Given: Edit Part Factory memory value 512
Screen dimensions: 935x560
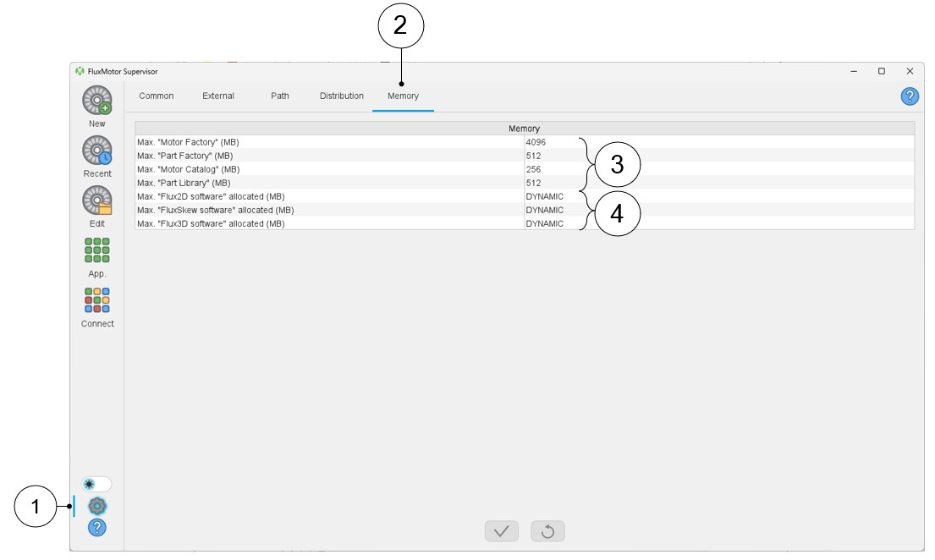Looking at the screenshot, I should click(x=719, y=156).
